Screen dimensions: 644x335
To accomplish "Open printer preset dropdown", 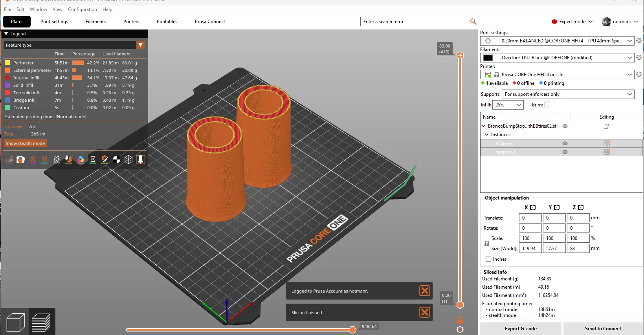I will [629, 74].
